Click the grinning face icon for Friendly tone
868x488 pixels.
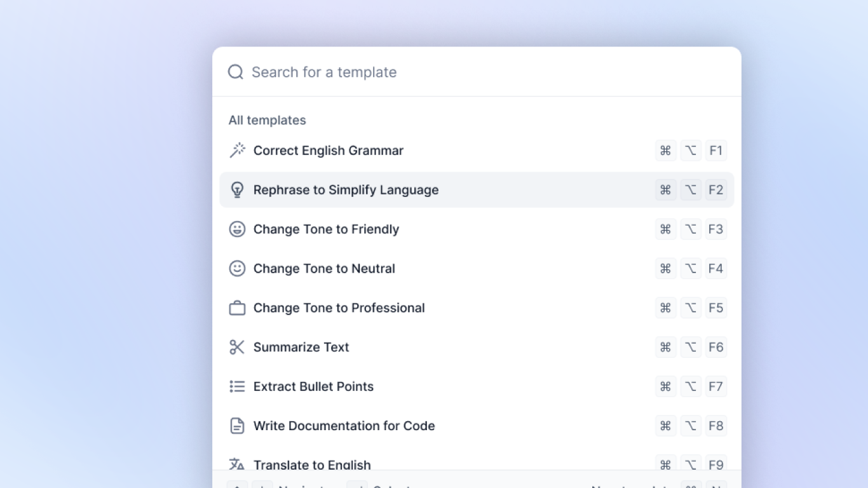click(237, 229)
